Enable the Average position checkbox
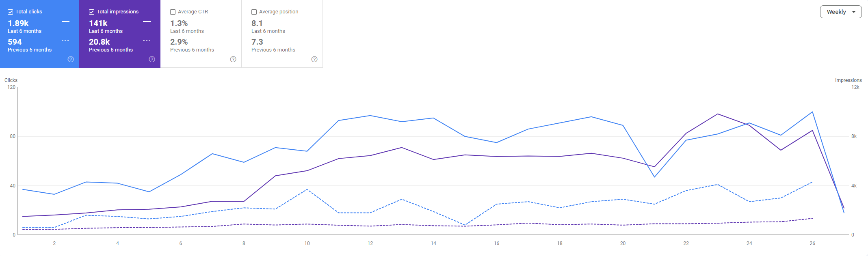868x256 pixels. click(254, 12)
